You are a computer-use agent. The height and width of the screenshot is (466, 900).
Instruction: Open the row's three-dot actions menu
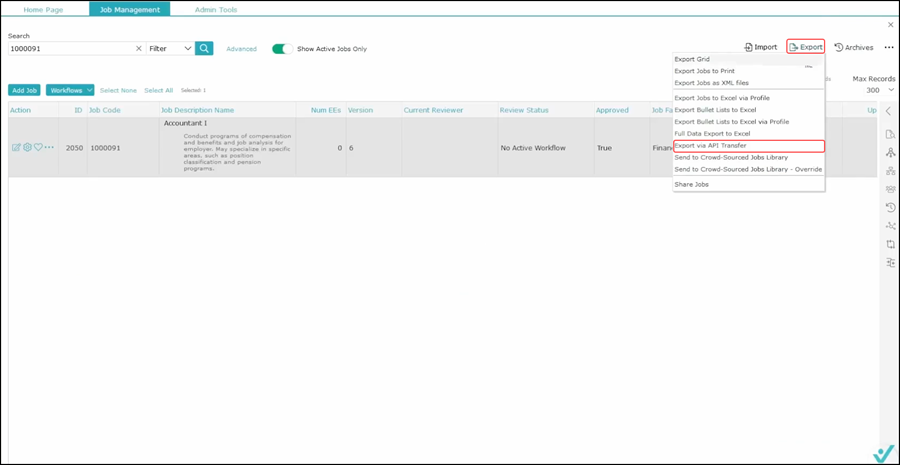click(49, 147)
